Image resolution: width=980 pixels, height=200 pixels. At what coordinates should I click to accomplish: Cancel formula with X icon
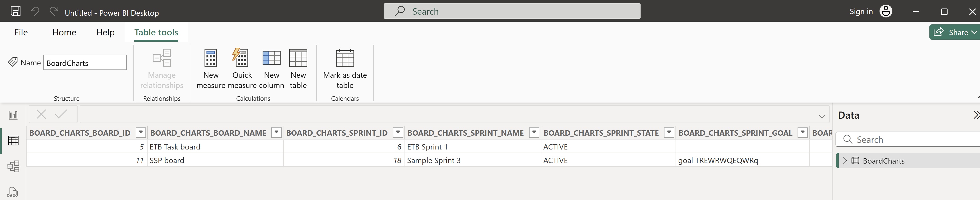point(41,114)
